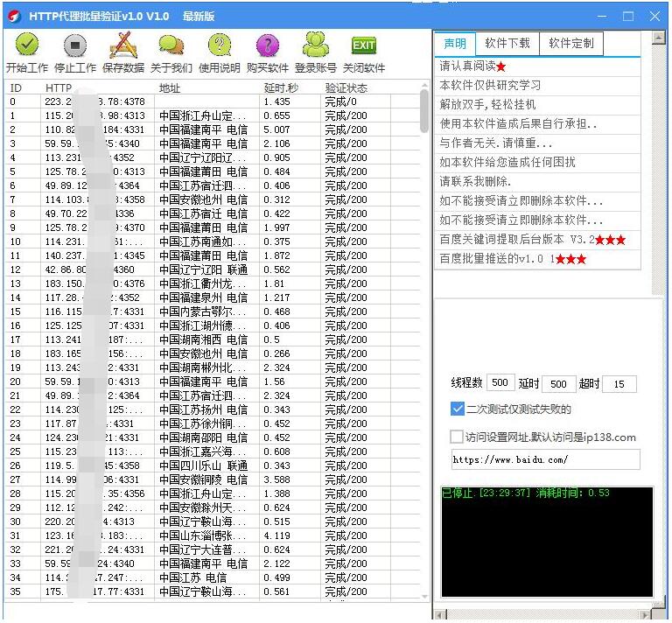Select the 声明 tab

pos(455,43)
